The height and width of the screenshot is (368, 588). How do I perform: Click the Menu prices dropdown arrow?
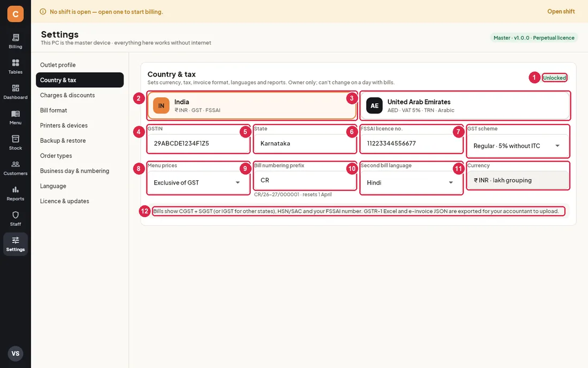(237, 183)
